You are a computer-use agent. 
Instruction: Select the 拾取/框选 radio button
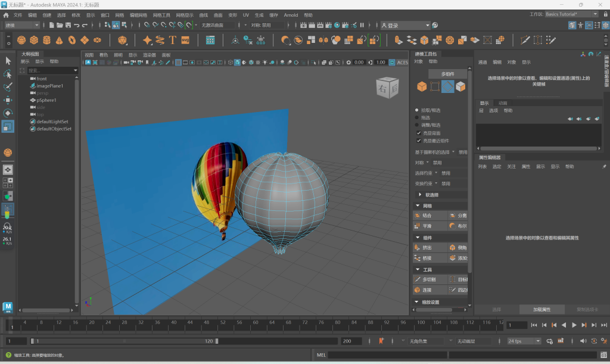tap(416, 110)
